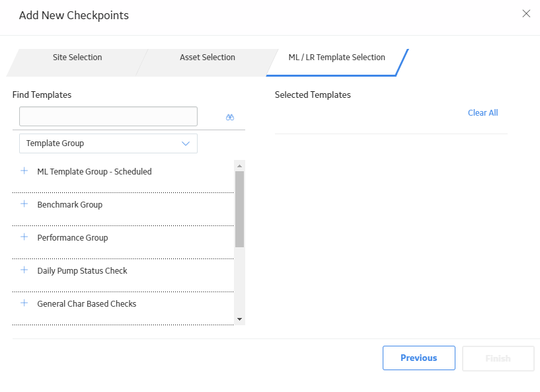Screen dimensions: 540x392
Task: Open the Template Group dropdown
Action: 108,143
